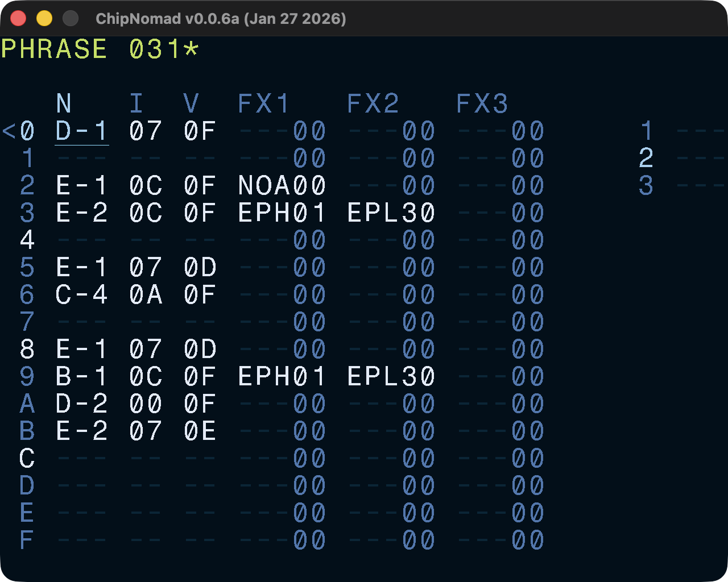Select track 2 in the right-hand list
The image size is (728, 582).
(x=646, y=159)
